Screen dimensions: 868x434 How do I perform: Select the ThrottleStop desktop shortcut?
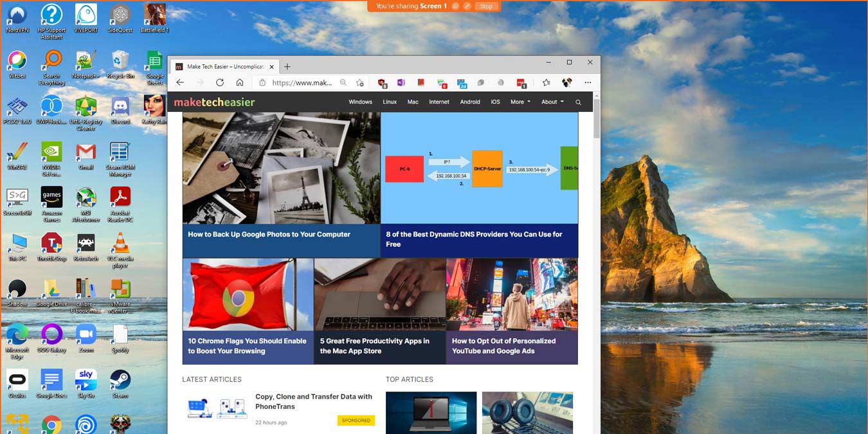(51, 246)
